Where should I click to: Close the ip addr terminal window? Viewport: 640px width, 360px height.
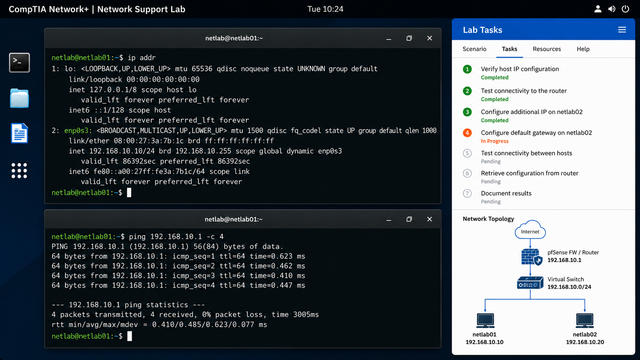pyautogui.click(x=429, y=38)
